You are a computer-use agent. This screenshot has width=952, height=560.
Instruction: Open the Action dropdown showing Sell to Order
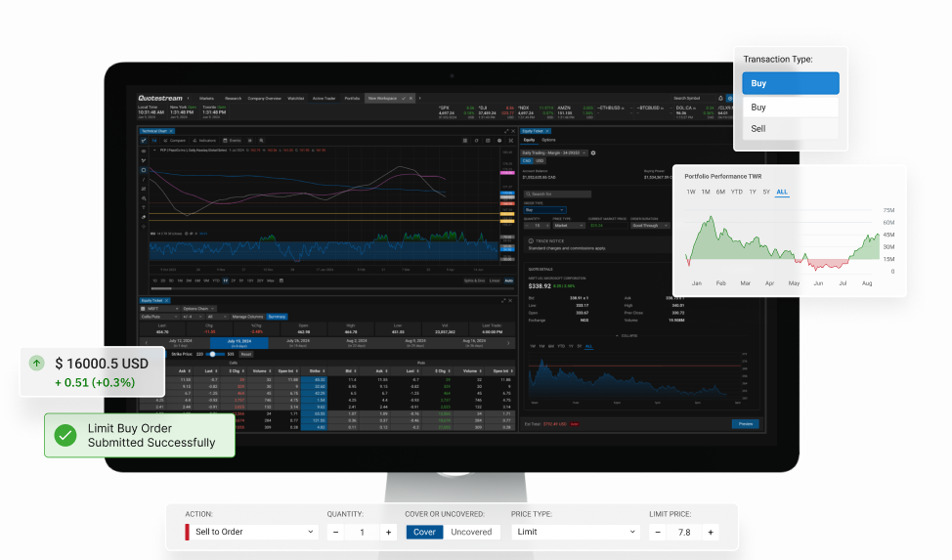(251, 532)
